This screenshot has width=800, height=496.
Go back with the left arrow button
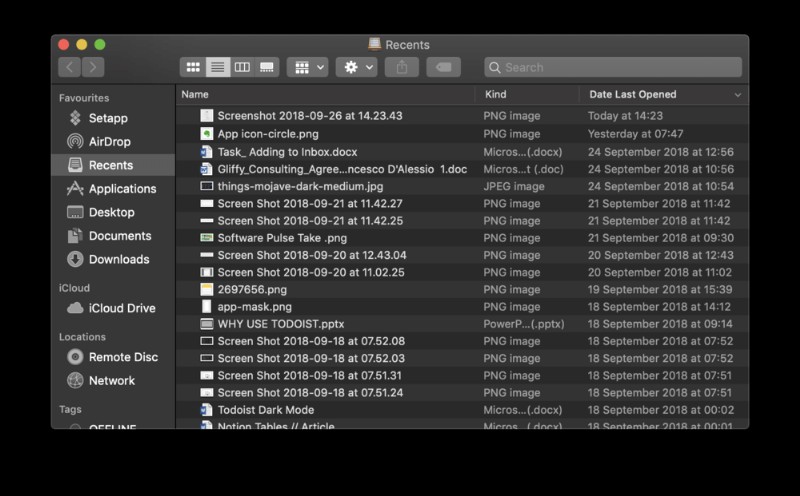(x=70, y=67)
